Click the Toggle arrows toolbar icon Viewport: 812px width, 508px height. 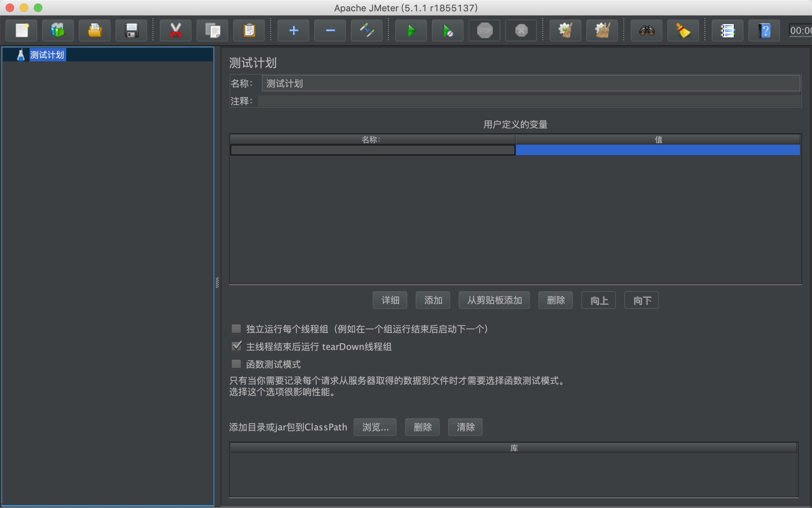point(367,30)
